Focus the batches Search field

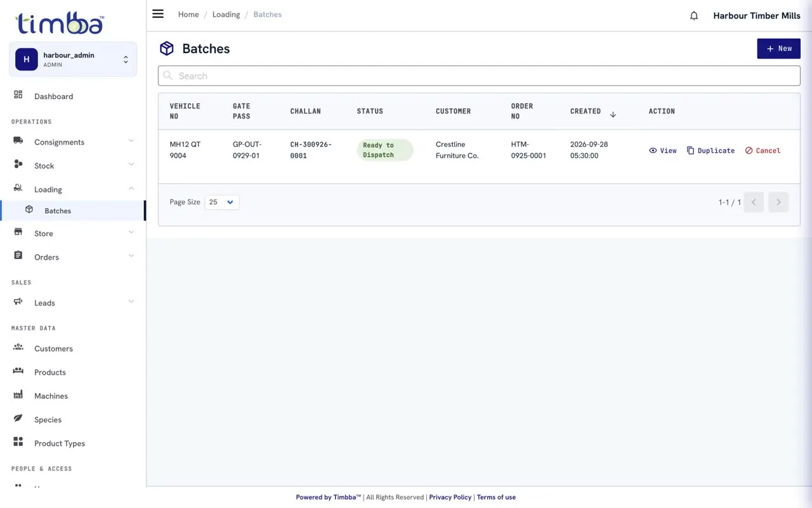tap(479, 76)
